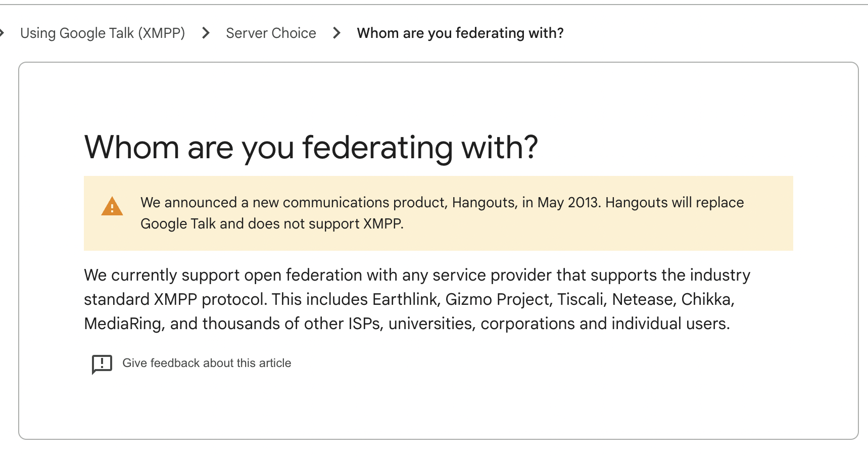The width and height of the screenshot is (868, 456).
Task: Click Gizmo Project in the paragraph
Action: [x=497, y=300]
